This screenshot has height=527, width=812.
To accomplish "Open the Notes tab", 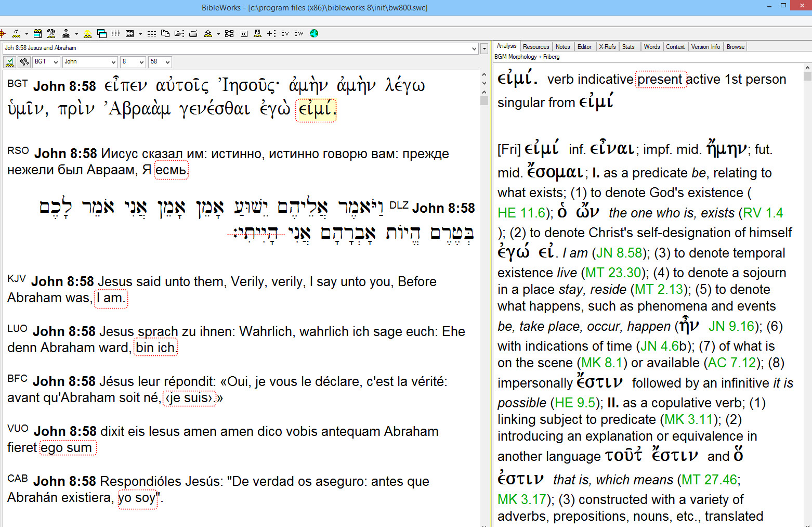I will (562, 47).
